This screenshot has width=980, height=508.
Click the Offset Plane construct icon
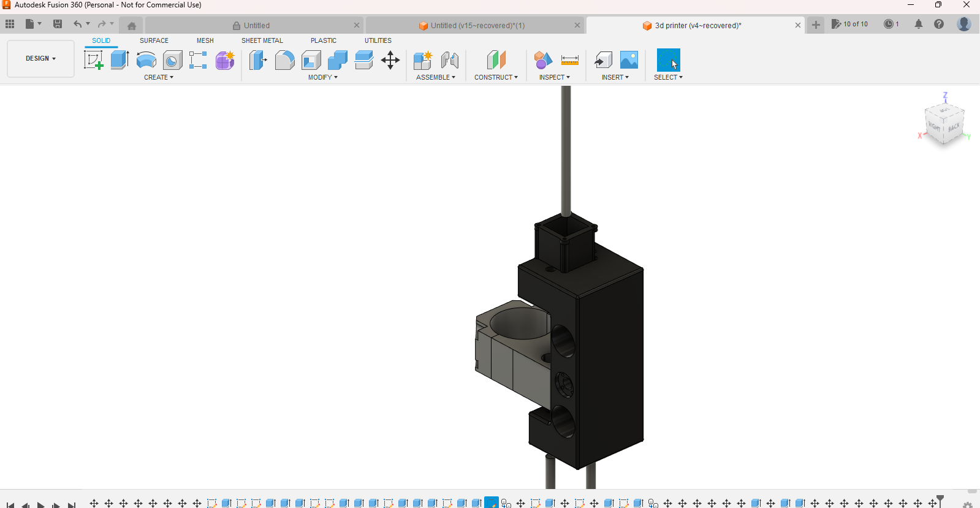tap(496, 60)
